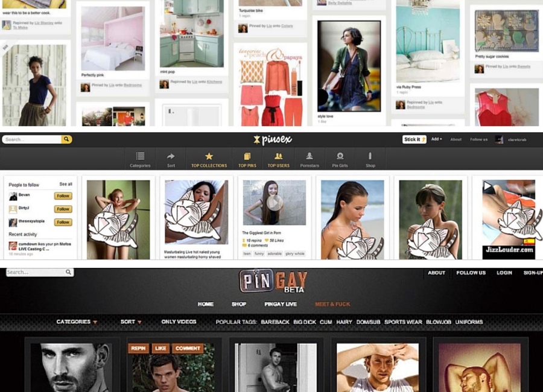Viewport: 543px width, 392px height.
Task: Go to the Home menu item
Action: (206, 304)
